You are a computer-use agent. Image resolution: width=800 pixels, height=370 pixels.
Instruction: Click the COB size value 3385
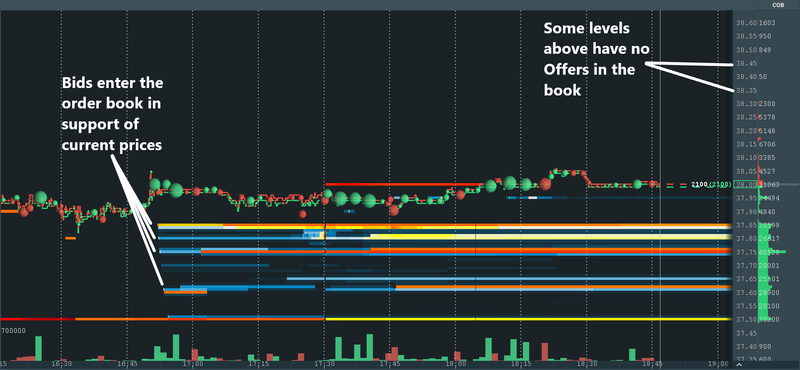click(767, 158)
